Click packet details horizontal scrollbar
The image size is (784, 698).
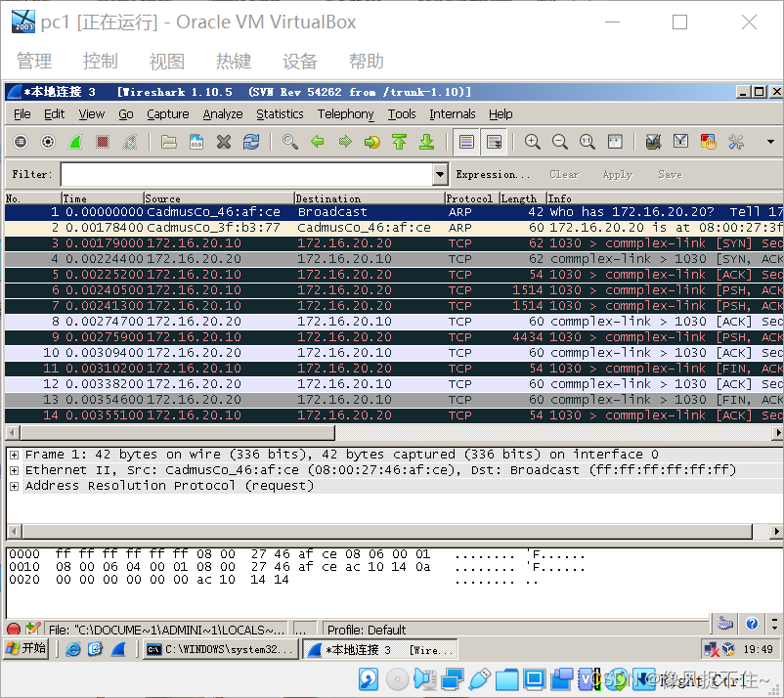(387, 531)
